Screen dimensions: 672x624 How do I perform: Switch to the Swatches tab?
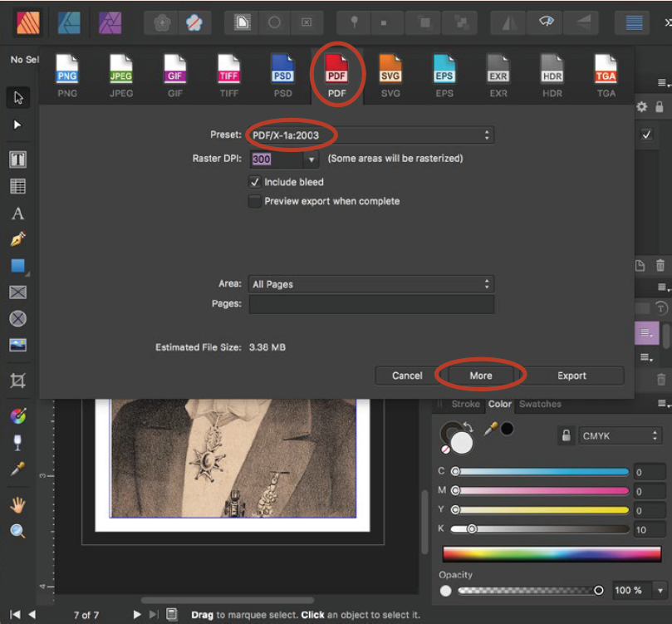click(x=540, y=405)
